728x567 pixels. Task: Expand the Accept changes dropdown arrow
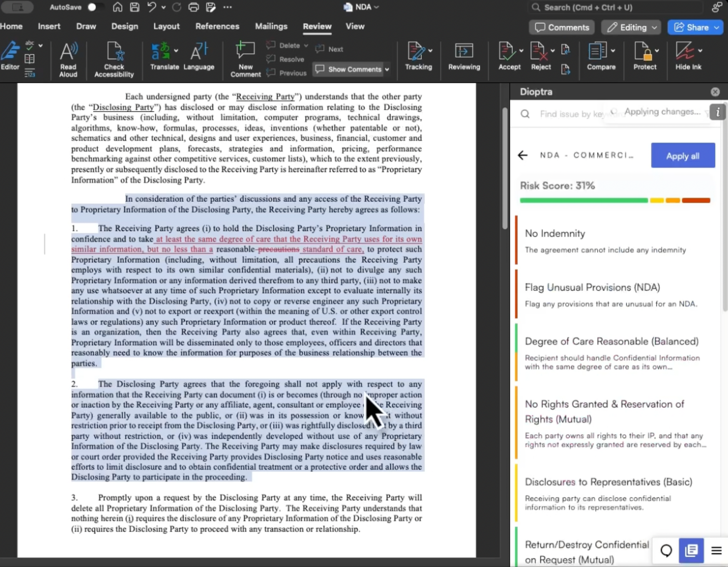click(x=521, y=50)
